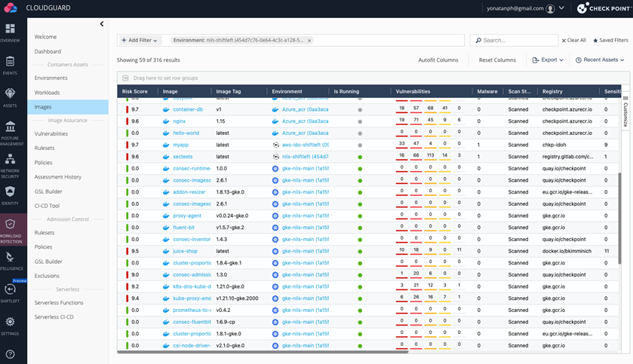Screen dimensions: 633x364
Task: Open the Recent Assets dropdown
Action: (x=600, y=60)
